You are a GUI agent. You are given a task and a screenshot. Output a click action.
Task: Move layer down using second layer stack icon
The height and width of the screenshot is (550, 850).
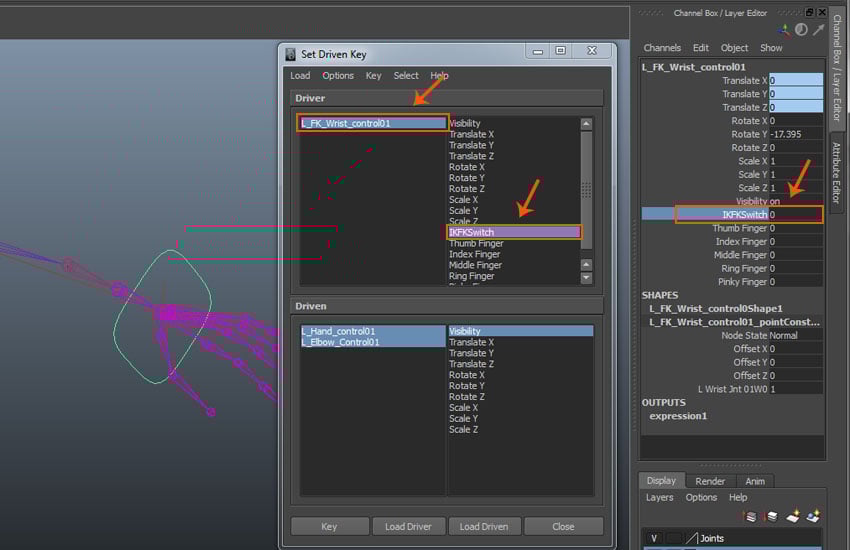[x=770, y=516]
